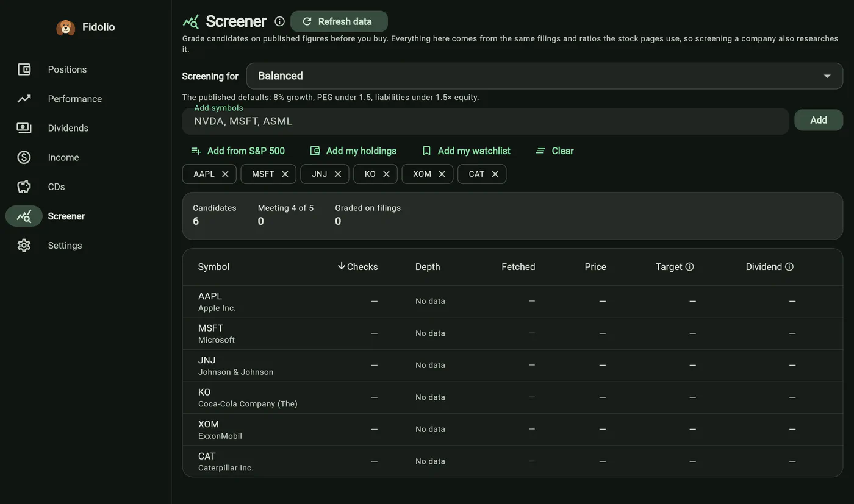Select the JNJ Johnson & Johnson row
This screenshot has height=504, width=854.
[x=512, y=366]
